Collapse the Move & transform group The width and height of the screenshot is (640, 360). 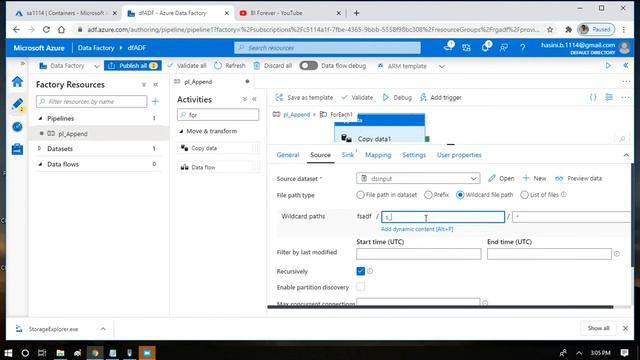point(181,131)
